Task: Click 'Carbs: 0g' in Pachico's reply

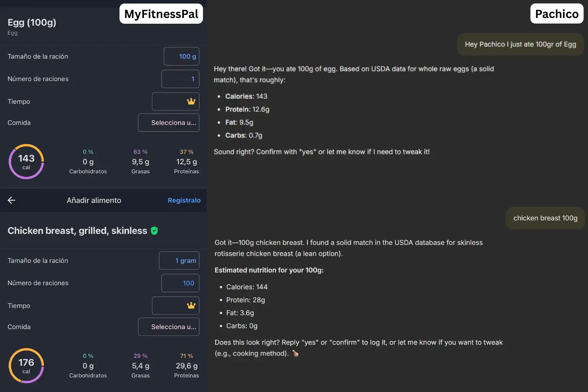Action: pos(242,326)
